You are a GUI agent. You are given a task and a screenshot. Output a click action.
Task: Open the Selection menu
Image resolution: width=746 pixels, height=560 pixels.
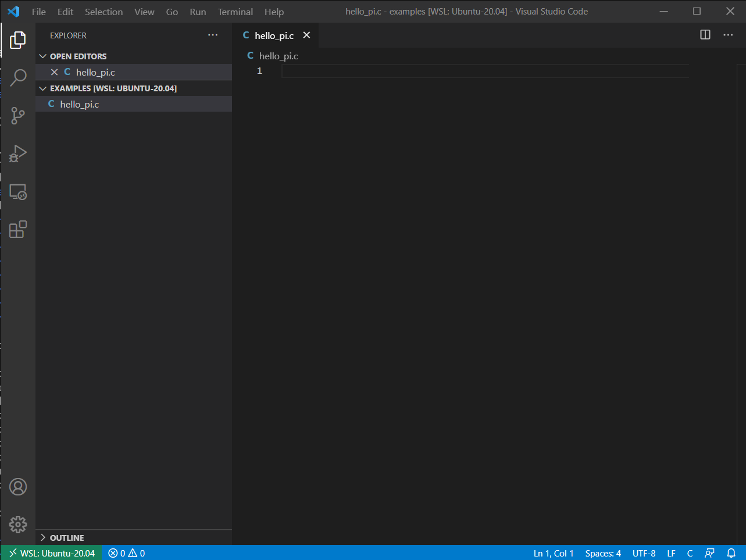coord(103,12)
